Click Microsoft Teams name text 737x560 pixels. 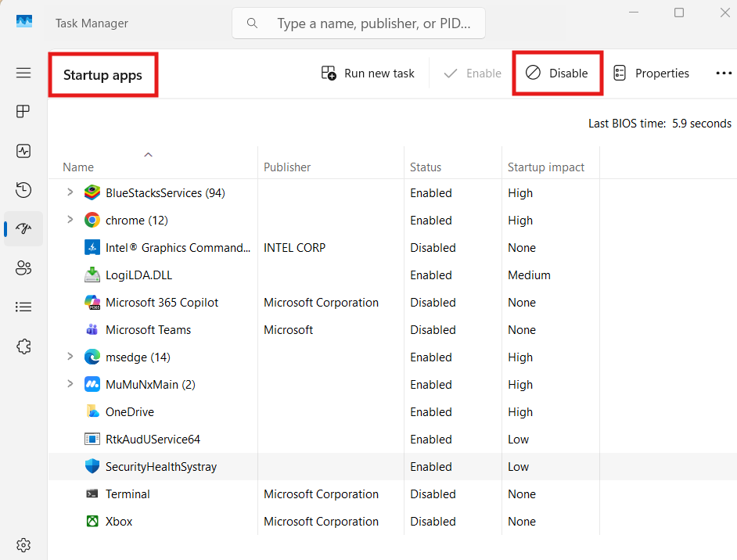tap(148, 330)
